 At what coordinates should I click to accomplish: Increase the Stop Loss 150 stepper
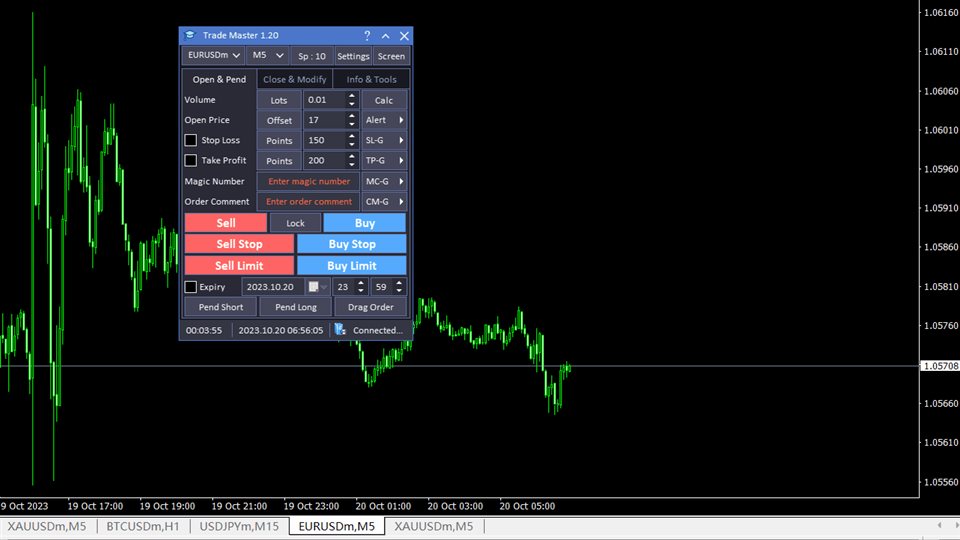351,136
